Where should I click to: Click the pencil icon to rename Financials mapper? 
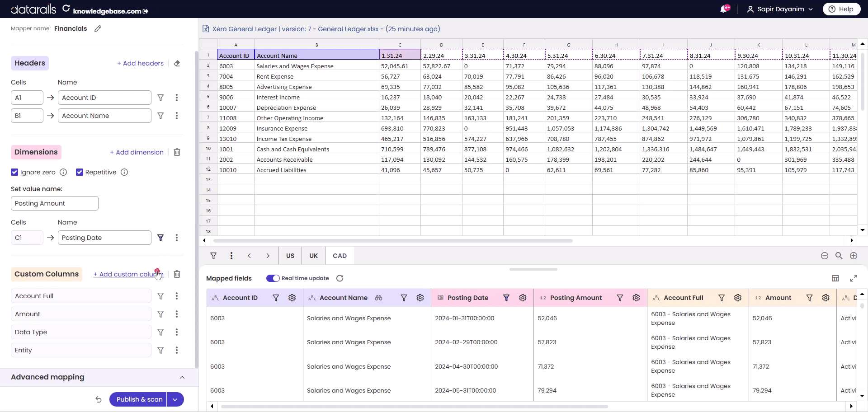click(98, 28)
